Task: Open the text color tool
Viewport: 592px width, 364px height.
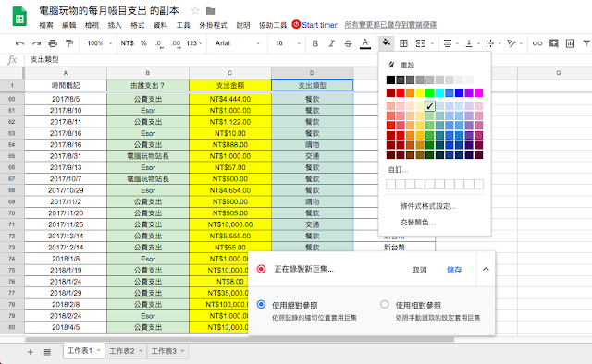Action: (364, 43)
